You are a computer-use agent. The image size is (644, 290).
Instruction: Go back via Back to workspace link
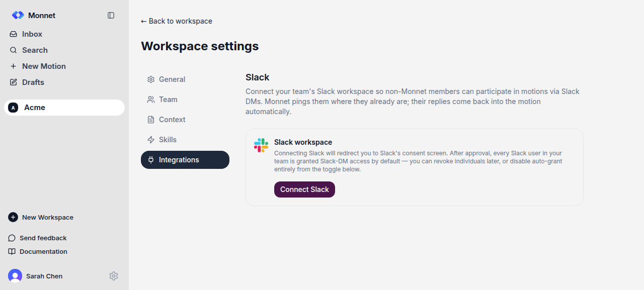click(177, 21)
